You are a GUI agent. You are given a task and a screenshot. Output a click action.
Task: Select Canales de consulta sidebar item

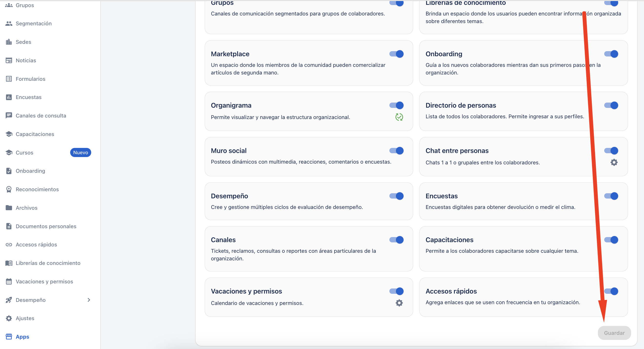tap(41, 116)
